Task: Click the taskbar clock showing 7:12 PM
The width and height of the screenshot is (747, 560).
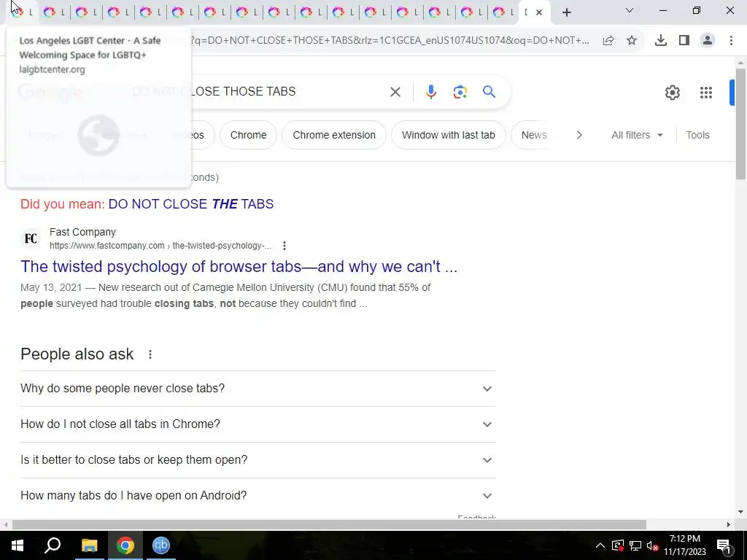Action: click(x=684, y=545)
